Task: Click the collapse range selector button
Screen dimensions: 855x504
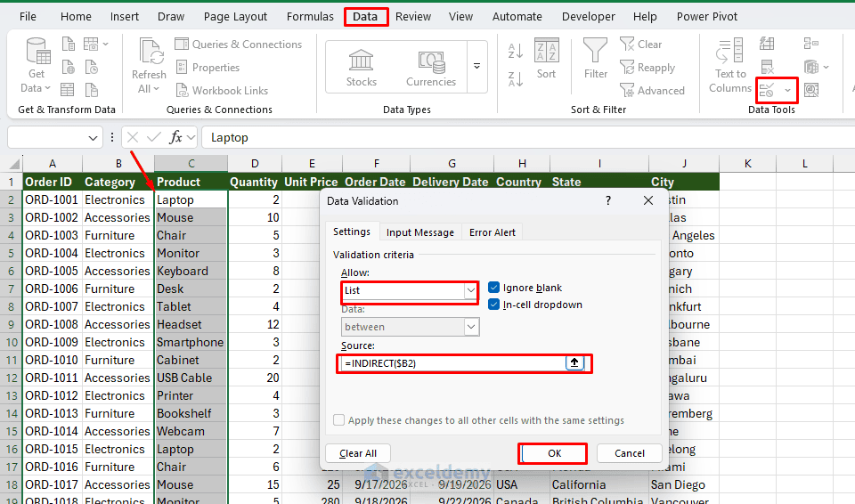Action: tap(574, 362)
